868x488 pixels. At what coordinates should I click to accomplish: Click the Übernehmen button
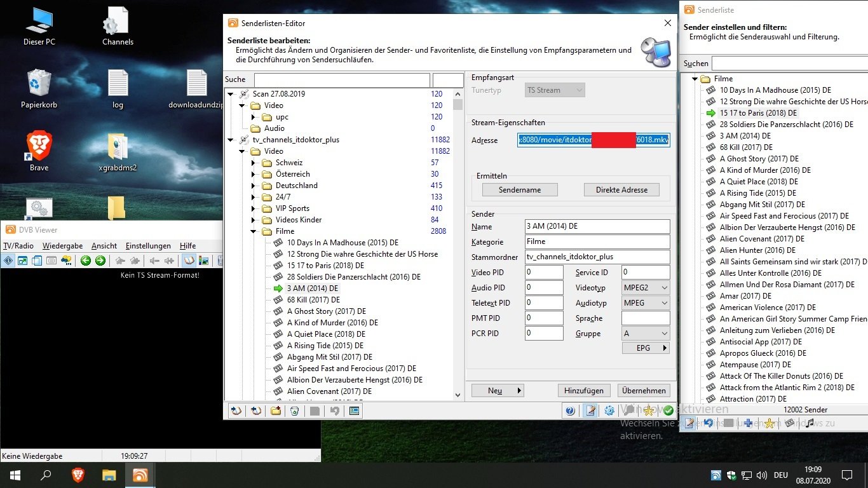point(644,391)
